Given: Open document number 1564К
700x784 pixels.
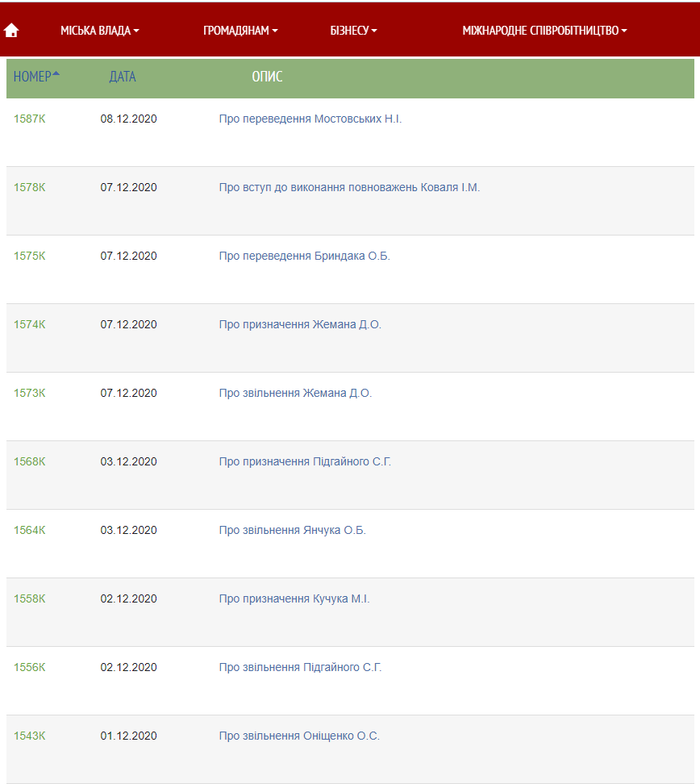Looking at the screenshot, I should (30, 530).
